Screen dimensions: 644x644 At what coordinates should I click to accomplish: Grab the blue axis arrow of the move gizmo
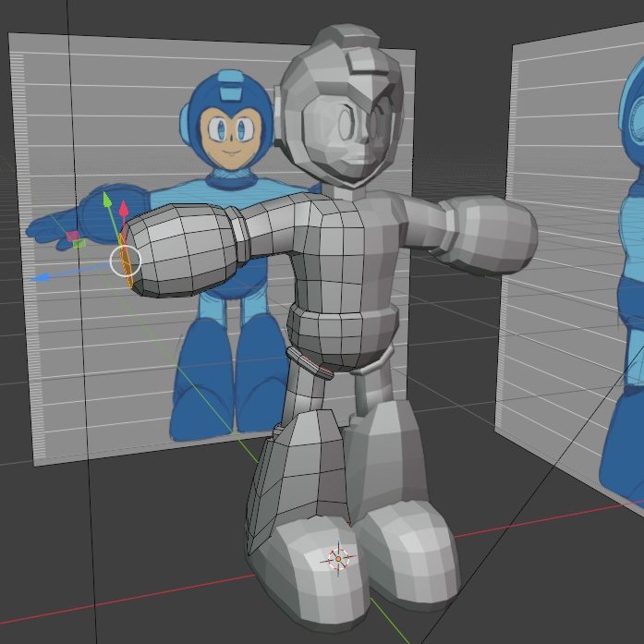tap(41, 278)
